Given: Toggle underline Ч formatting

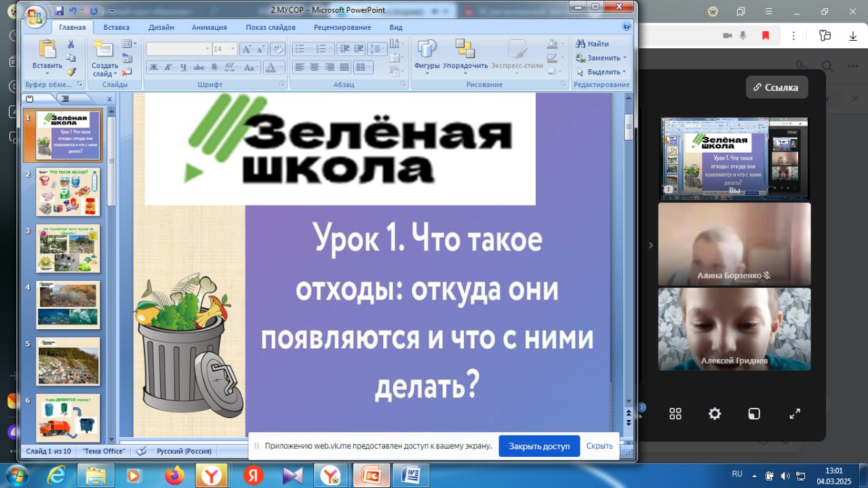Looking at the screenshot, I should [184, 67].
